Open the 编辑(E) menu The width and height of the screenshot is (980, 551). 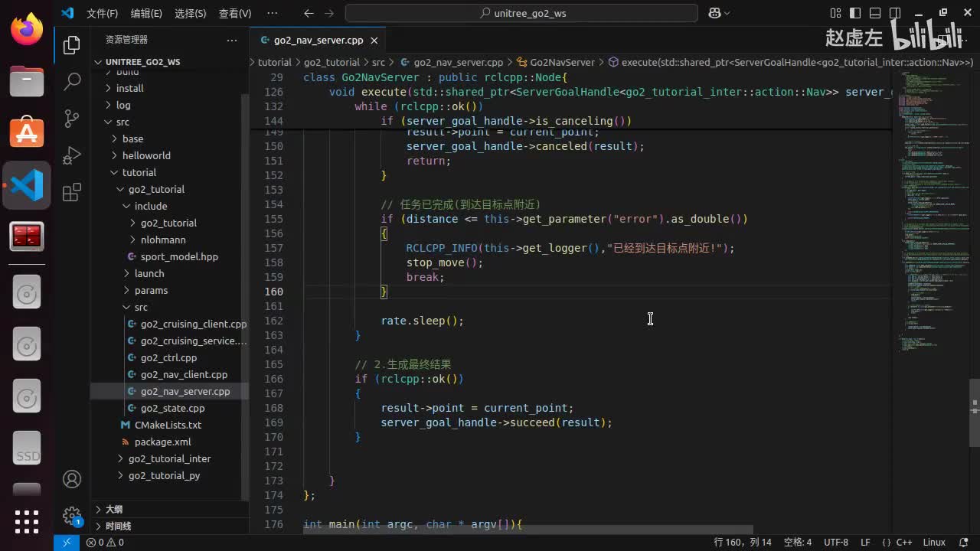pyautogui.click(x=146, y=13)
